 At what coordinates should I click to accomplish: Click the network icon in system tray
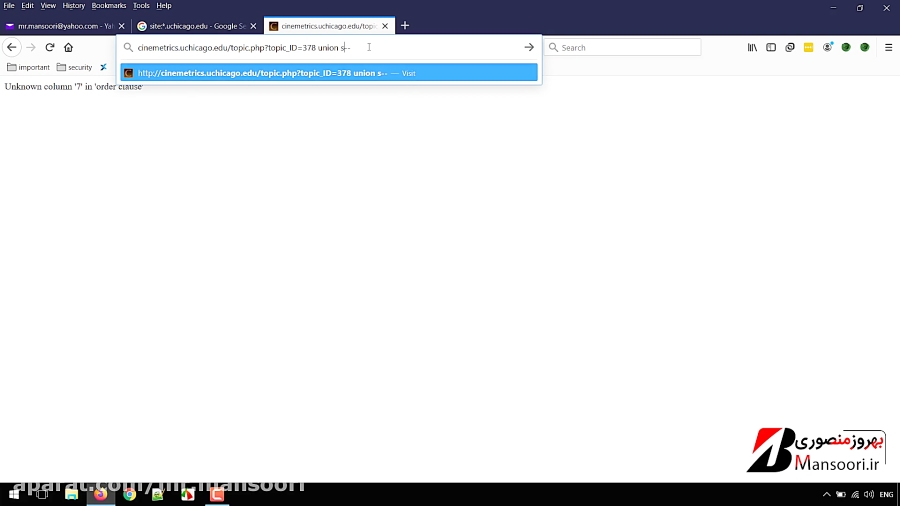coord(855,495)
